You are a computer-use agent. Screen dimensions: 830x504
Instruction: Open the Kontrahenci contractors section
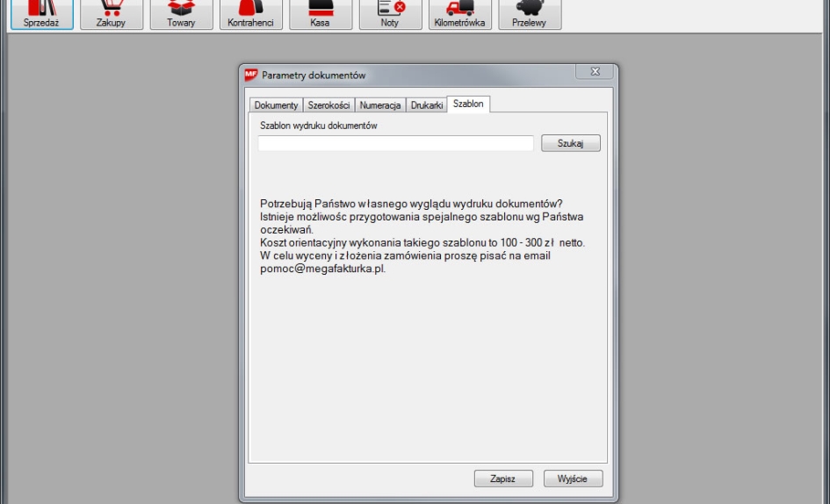tap(250, 15)
